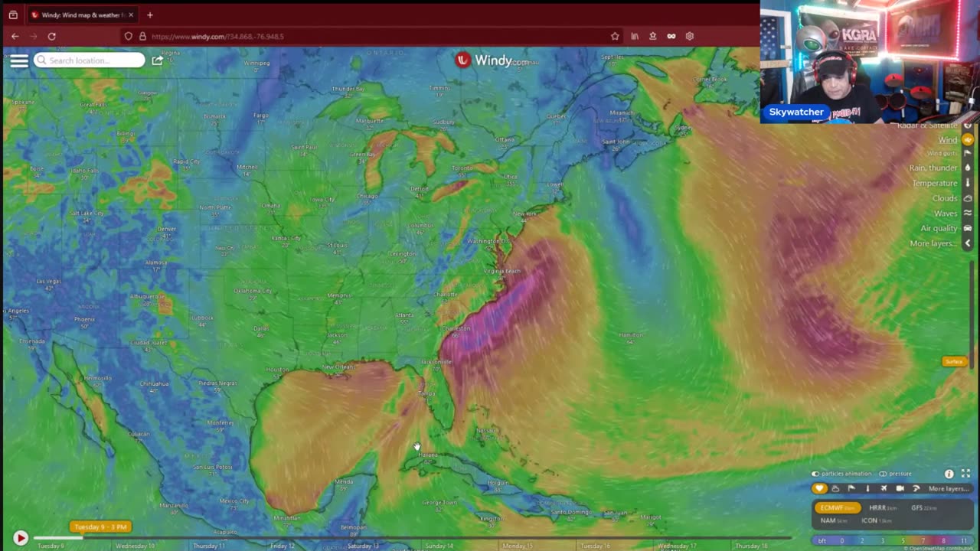The height and width of the screenshot is (551, 980).
Task: Click the Clouds layer label
Action: pyautogui.click(x=945, y=198)
